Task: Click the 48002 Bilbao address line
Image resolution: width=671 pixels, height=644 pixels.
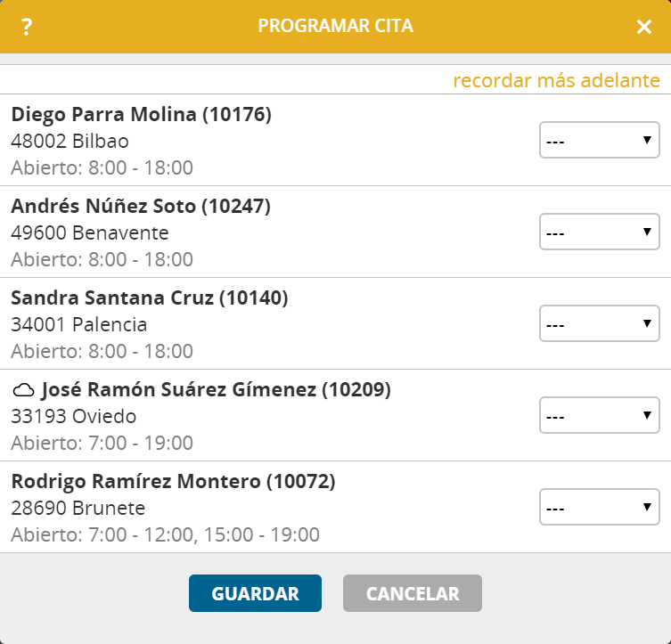Action: [70, 141]
